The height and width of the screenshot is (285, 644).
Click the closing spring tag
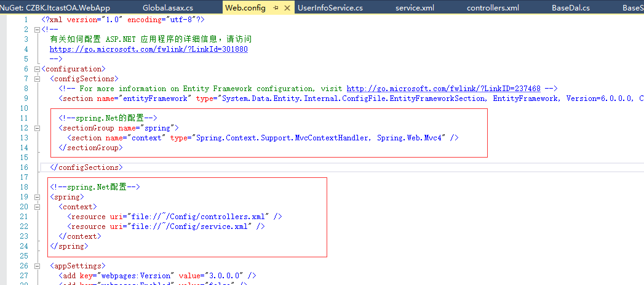[70, 246]
